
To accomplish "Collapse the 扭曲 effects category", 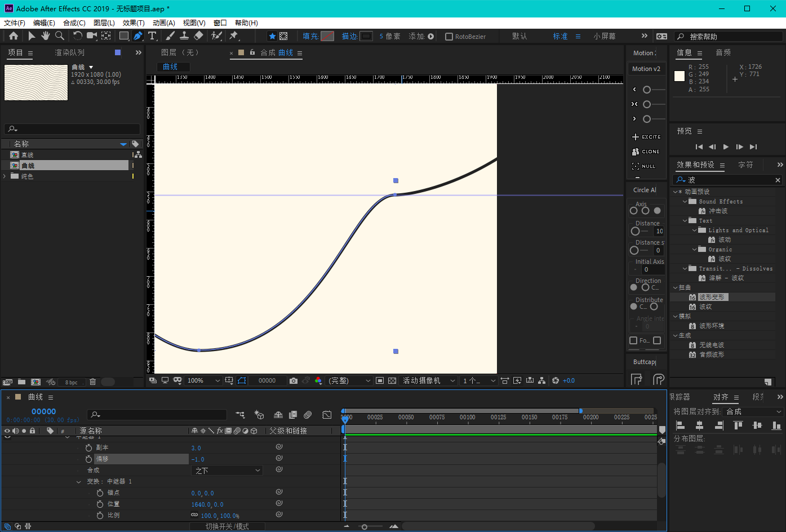I will pos(676,288).
